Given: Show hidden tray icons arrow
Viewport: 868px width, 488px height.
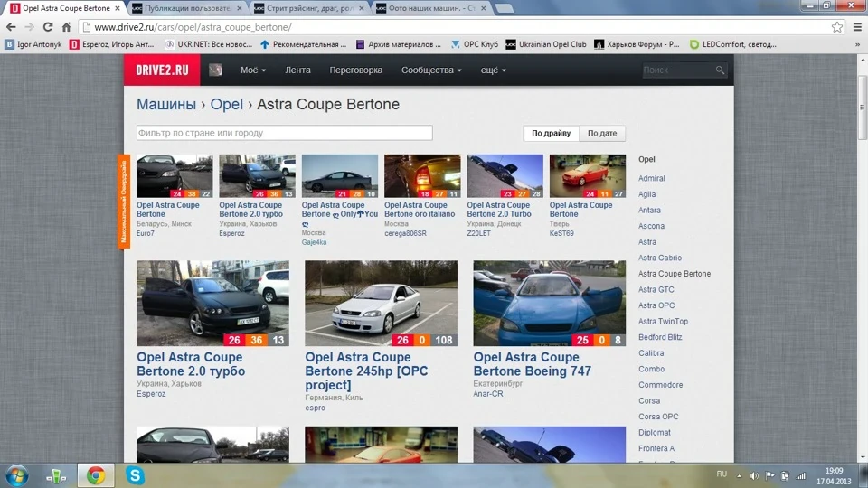Looking at the screenshot, I should [739, 476].
